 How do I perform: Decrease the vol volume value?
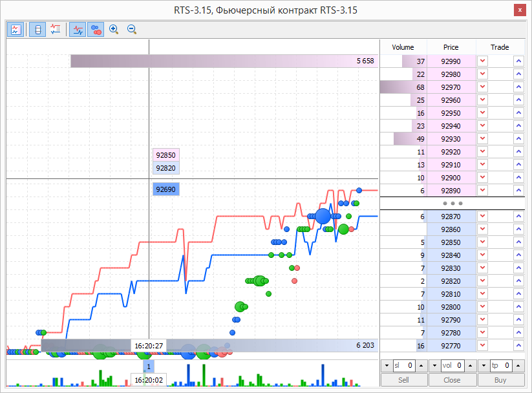click(434, 365)
